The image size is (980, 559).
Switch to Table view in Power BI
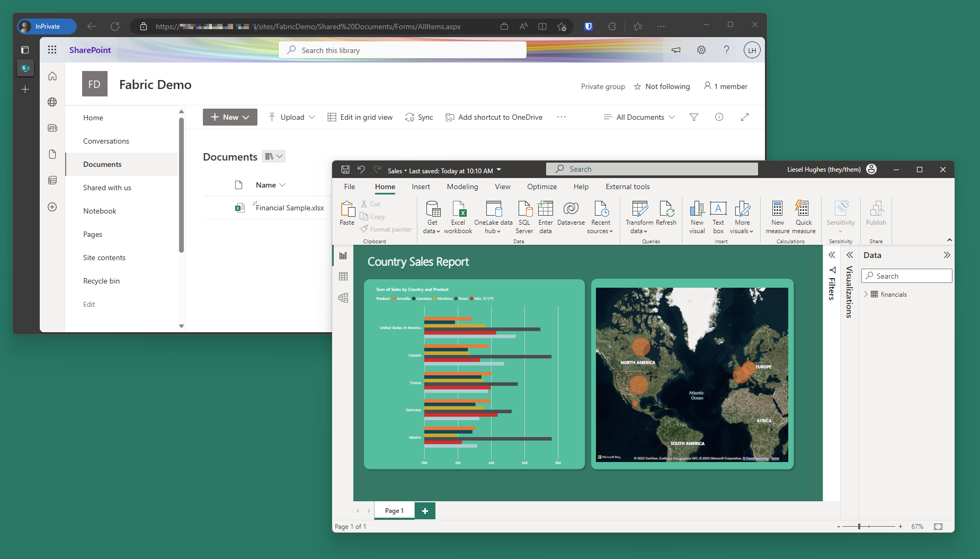(343, 277)
